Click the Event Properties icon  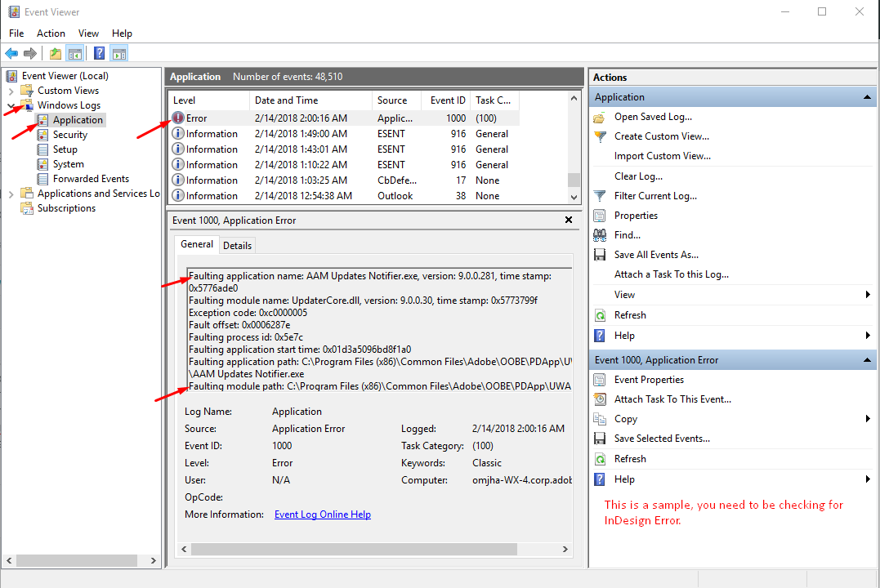coord(599,379)
